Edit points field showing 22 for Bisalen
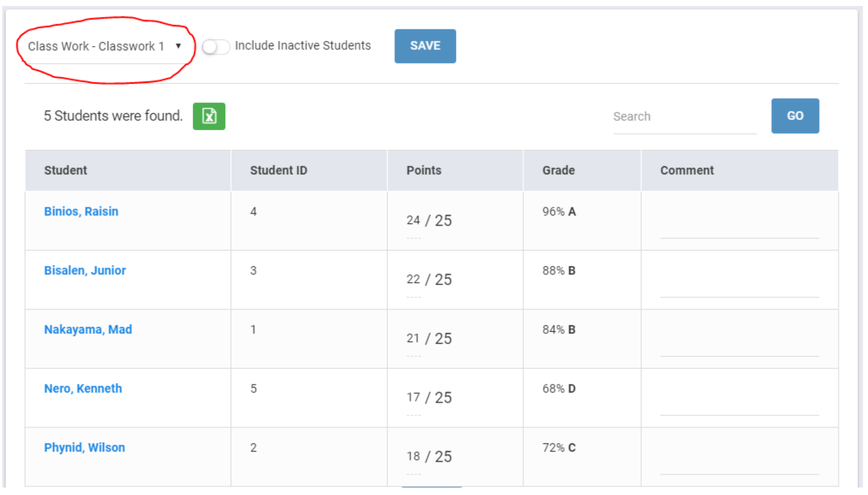The height and width of the screenshot is (495, 868). click(413, 280)
